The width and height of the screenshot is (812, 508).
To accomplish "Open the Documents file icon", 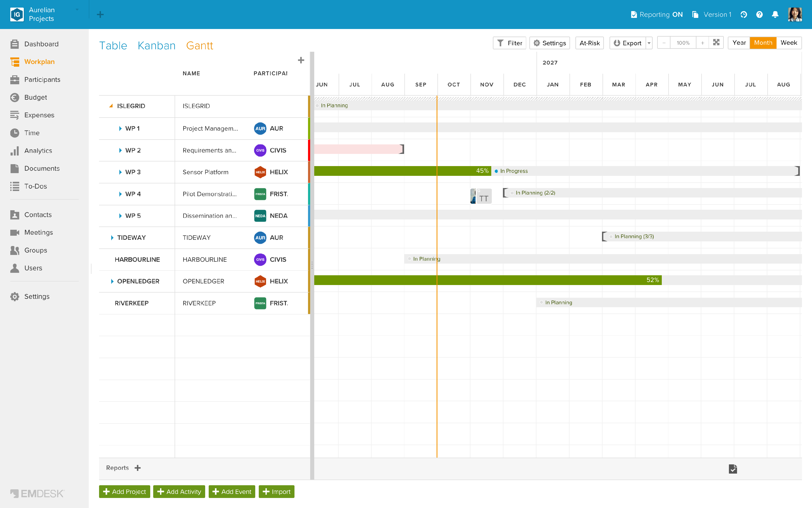I will [x=14, y=169].
